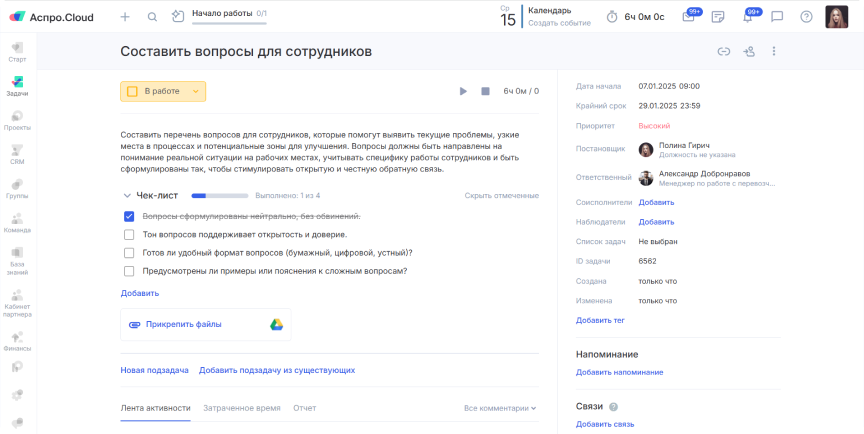
Task: Open the В работе status dropdown arrow
Action: pos(196,91)
